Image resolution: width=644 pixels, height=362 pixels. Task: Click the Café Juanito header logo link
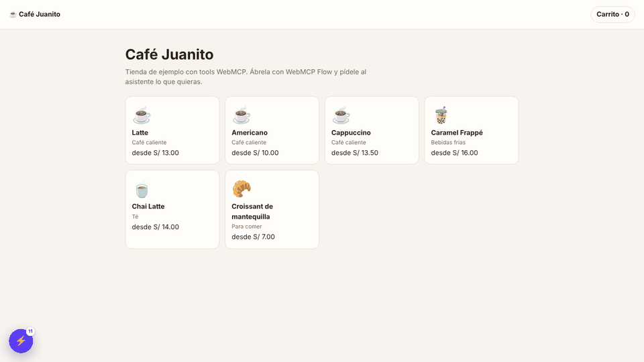[35, 14]
